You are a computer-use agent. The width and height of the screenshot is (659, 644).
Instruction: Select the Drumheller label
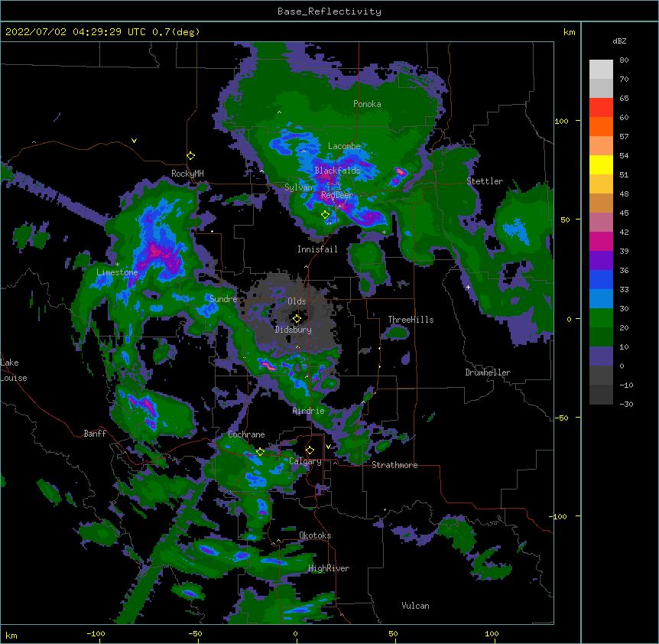[x=488, y=372]
